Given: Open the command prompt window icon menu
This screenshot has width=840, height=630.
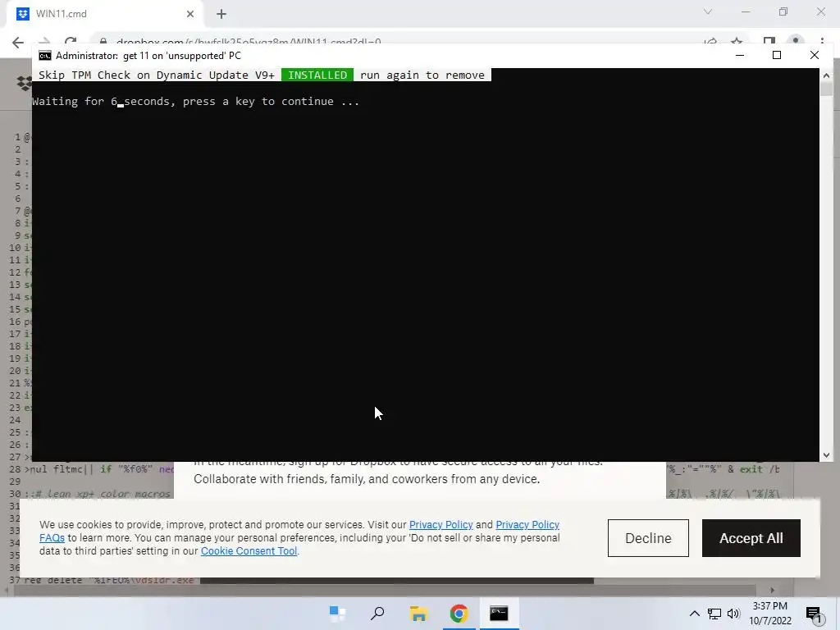Looking at the screenshot, I should [45, 56].
